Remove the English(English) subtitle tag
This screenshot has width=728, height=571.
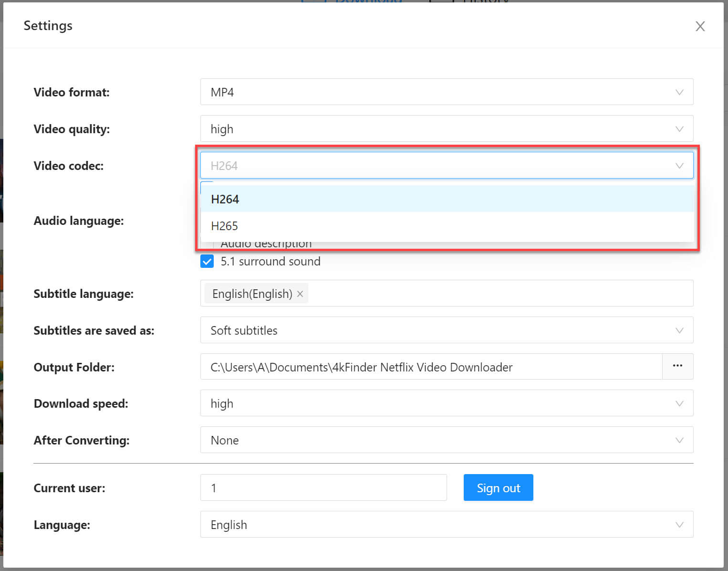coord(300,294)
